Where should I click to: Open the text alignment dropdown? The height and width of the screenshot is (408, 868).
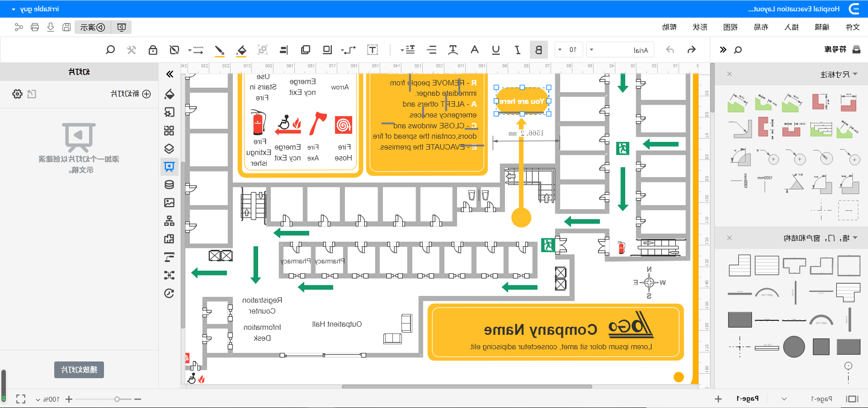click(x=408, y=50)
